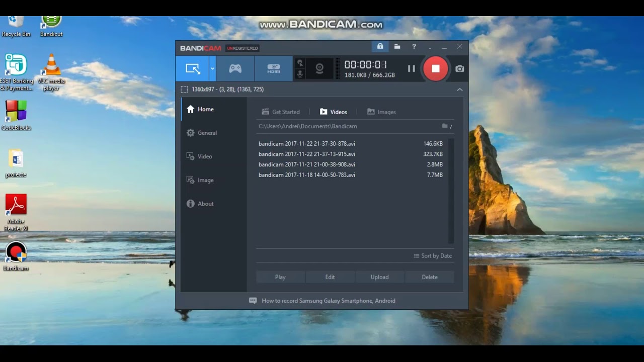
Task: Open the General settings section
Action: coord(214,133)
